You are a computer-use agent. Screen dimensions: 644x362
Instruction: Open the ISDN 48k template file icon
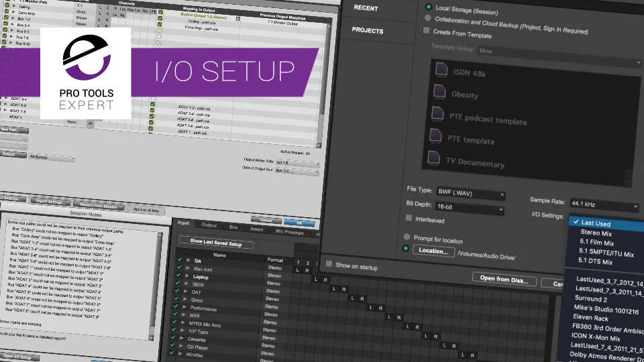click(x=441, y=69)
